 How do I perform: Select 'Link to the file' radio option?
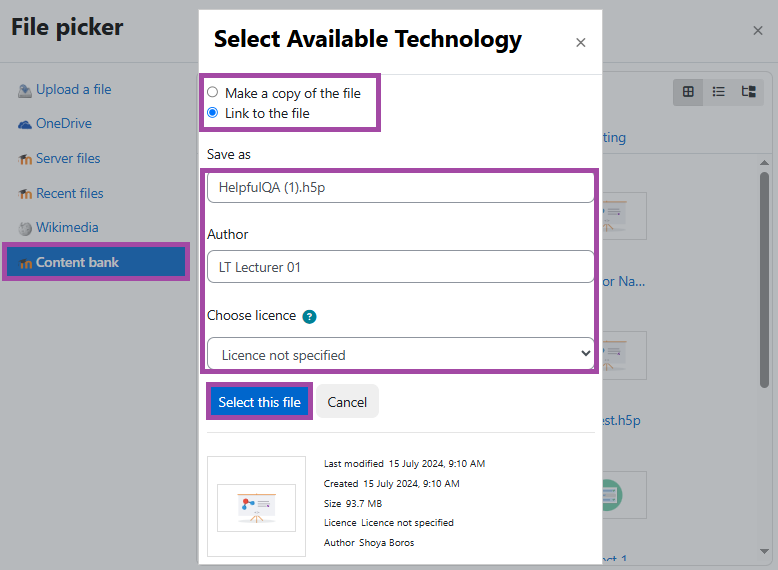[x=212, y=113]
